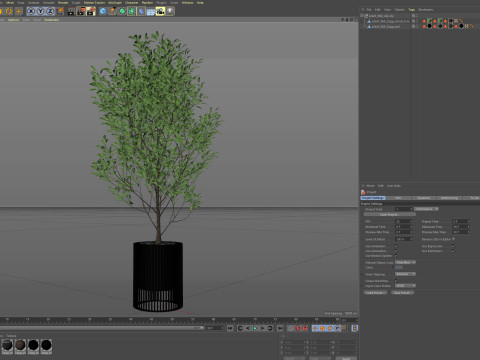Click the default Color swatch
480x360 pixels.
tap(399, 268)
